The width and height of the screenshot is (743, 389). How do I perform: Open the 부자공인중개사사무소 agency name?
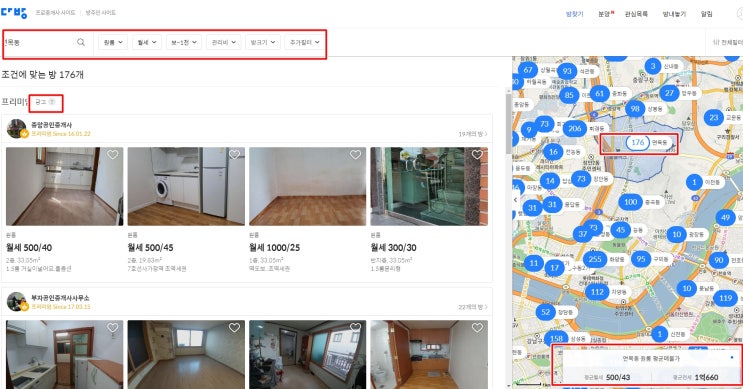coord(60,298)
